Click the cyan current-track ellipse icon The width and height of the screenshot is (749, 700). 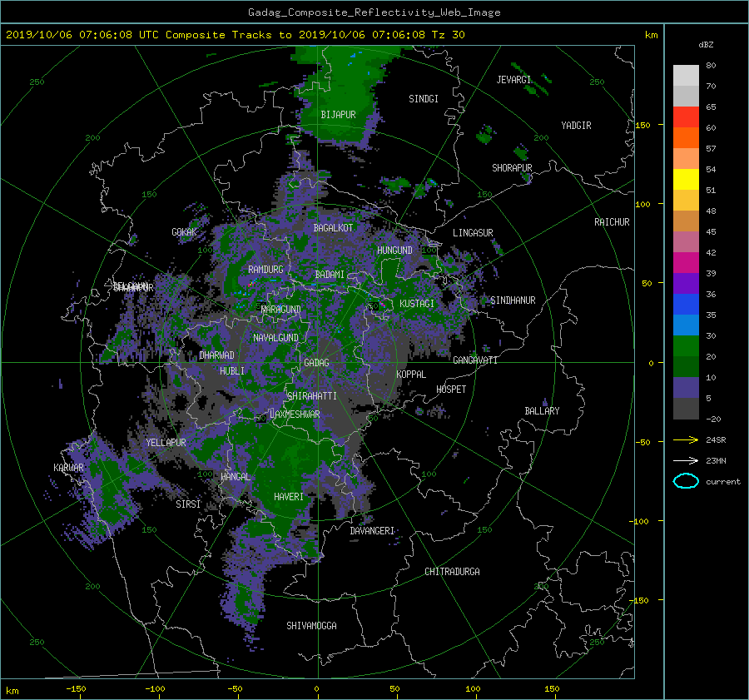(x=686, y=481)
